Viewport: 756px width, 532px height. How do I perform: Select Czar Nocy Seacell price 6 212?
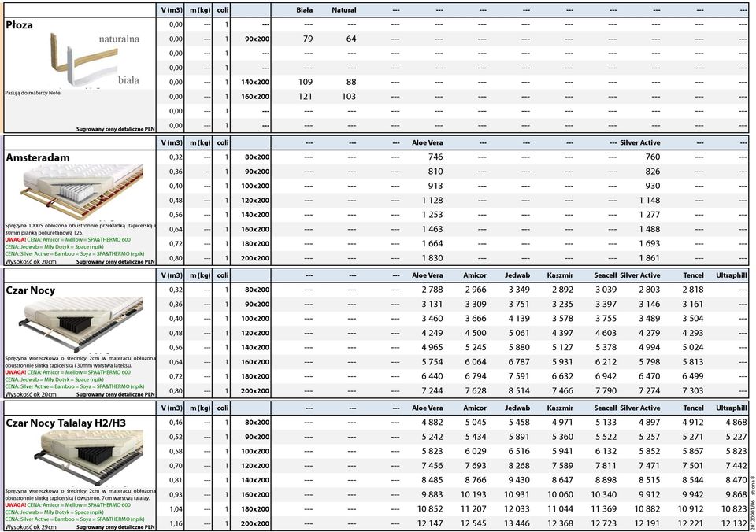pos(606,362)
